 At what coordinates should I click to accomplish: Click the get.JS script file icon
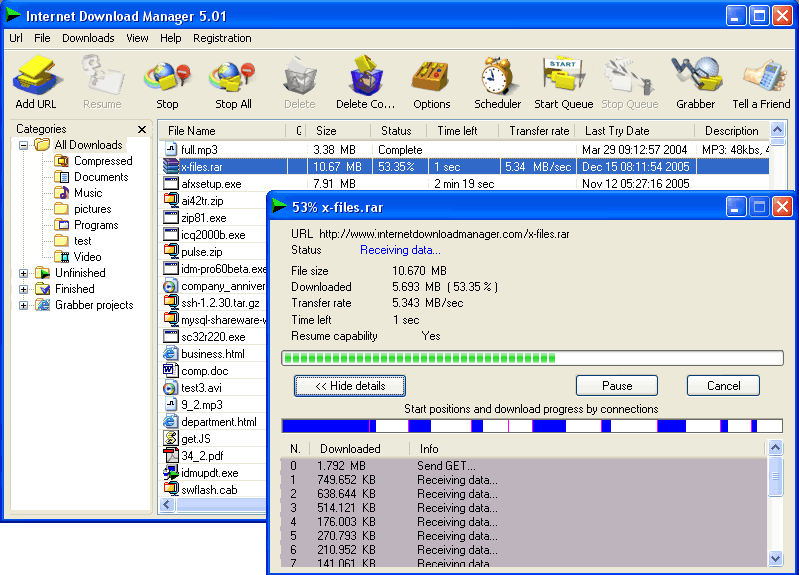(x=171, y=438)
